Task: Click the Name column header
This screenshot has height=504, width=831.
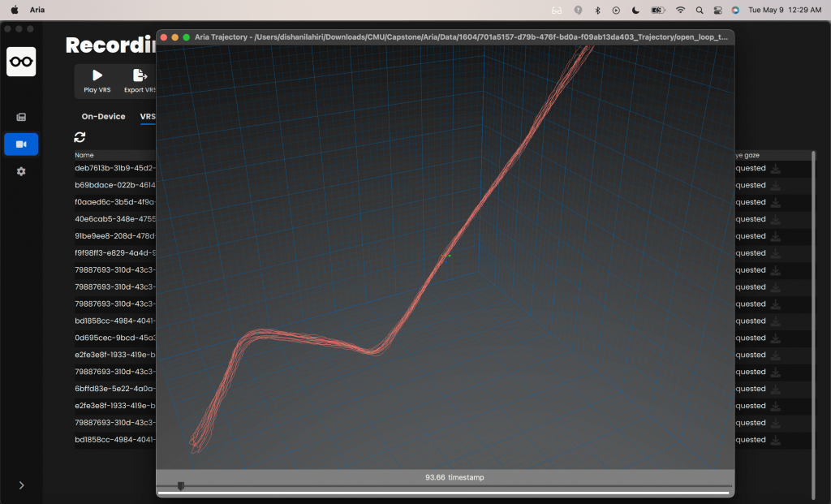Action: pos(84,155)
